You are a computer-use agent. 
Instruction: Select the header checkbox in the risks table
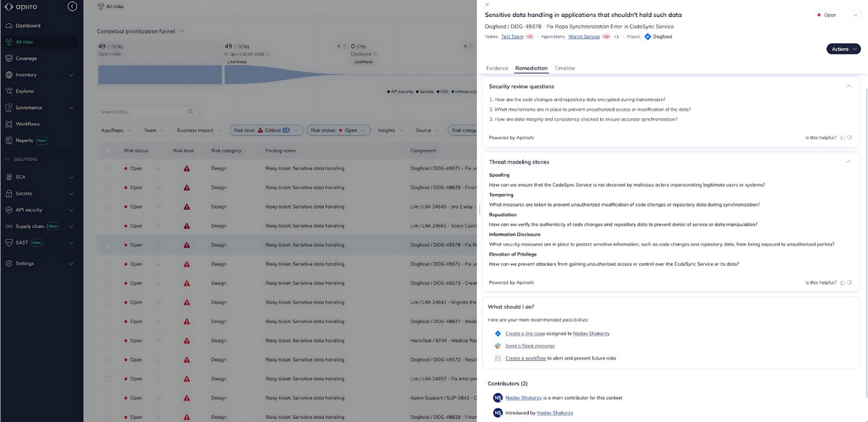107,151
